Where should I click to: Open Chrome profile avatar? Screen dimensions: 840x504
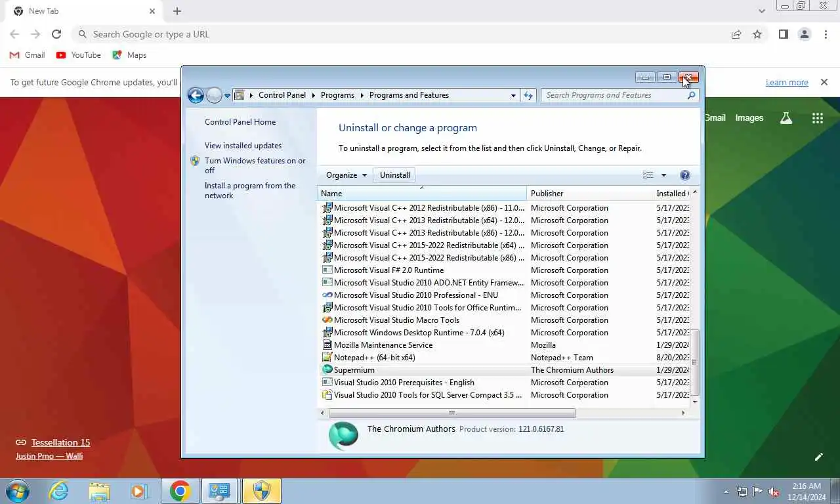point(805,34)
